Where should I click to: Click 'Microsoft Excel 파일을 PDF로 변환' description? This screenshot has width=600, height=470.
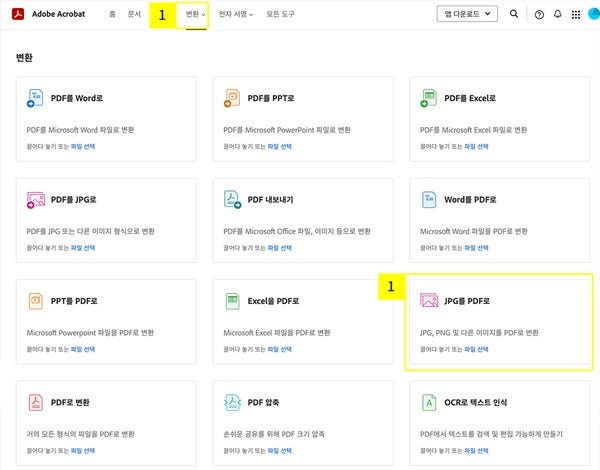click(x=277, y=333)
